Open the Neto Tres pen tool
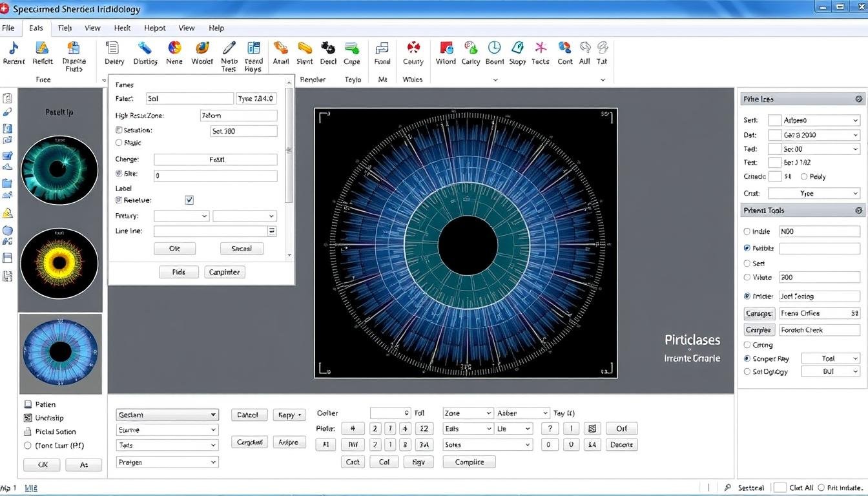This screenshot has width=868, height=496. (x=229, y=48)
